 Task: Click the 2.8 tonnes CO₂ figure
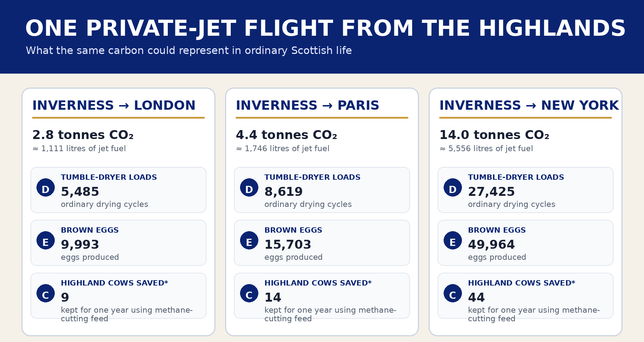point(83,135)
